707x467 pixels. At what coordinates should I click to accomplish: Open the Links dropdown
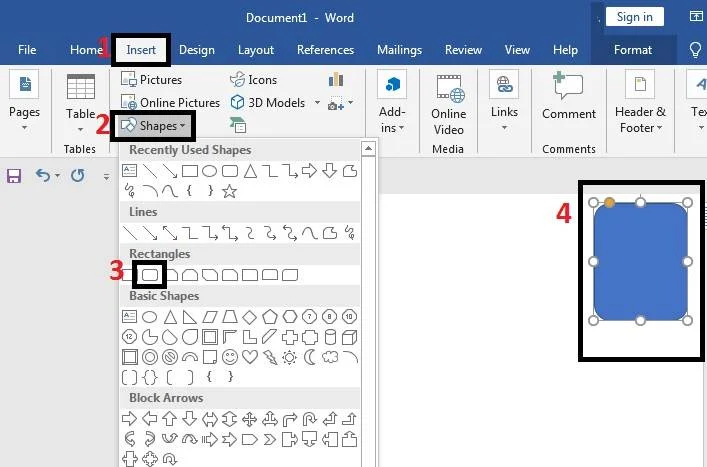[x=505, y=128]
